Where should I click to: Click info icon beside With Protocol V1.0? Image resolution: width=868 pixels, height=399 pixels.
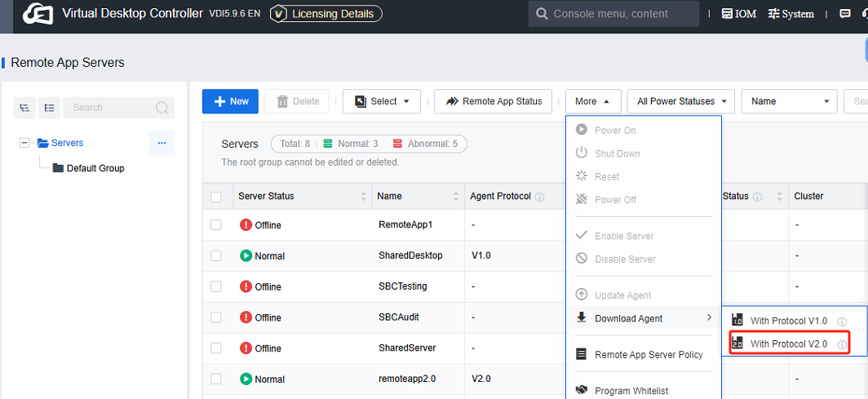(x=842, y=321)
